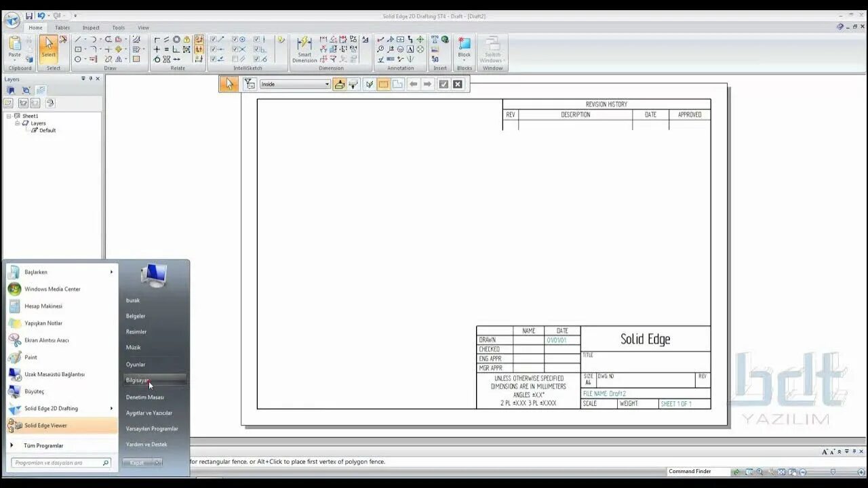The image size is (868, 488).
Task: Collapse the Sheet1 tree node
Action: coord(9,116)
